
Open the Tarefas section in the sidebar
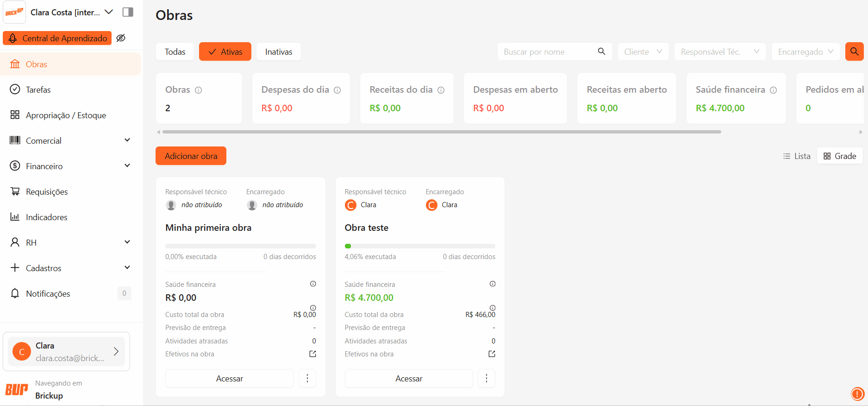[38, 89]
